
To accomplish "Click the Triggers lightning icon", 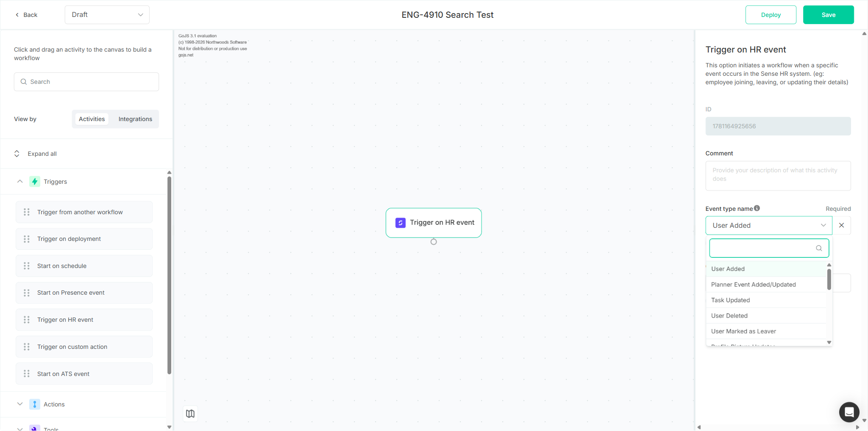I will pyautogui.click(x=35, y=182).
